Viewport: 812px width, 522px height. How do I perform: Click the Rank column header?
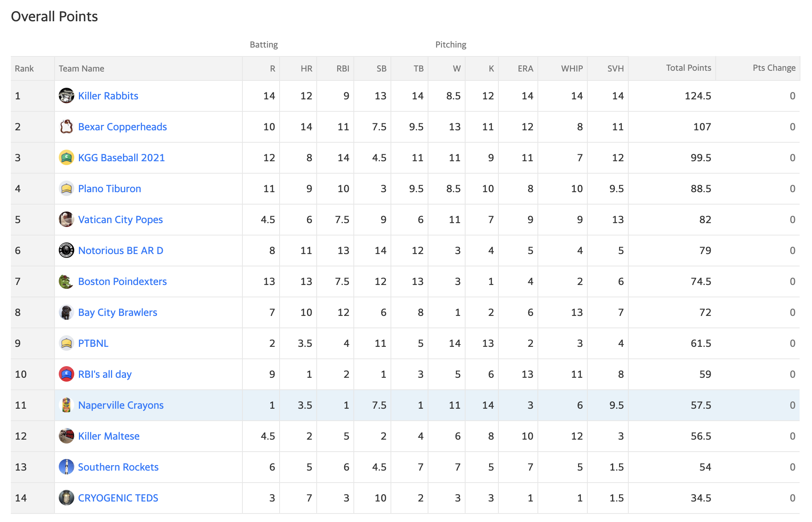[x=24, y=68]
